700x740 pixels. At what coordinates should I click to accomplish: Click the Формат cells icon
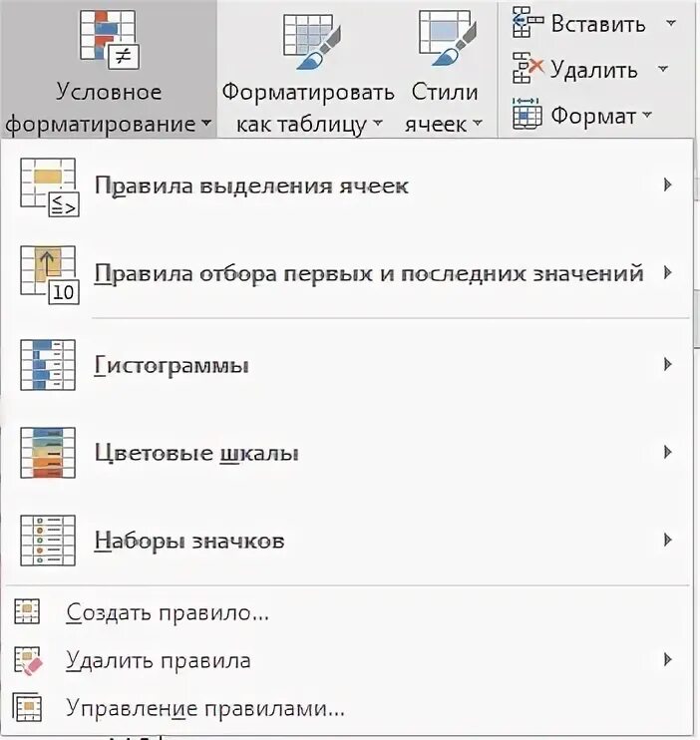(x=526, y=116)
